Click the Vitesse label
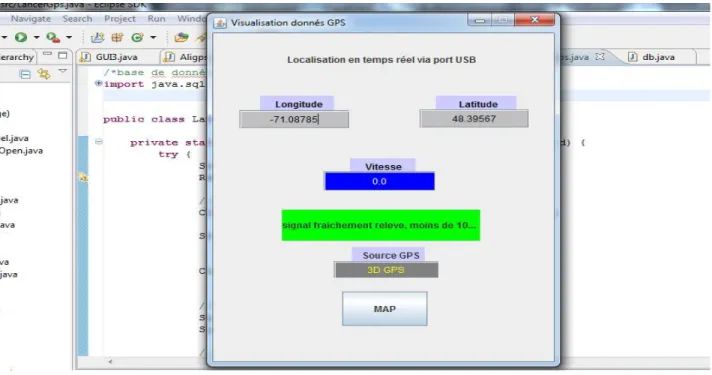Image resolution: width=712 pixels, height=375 pixels. [383, 166]
